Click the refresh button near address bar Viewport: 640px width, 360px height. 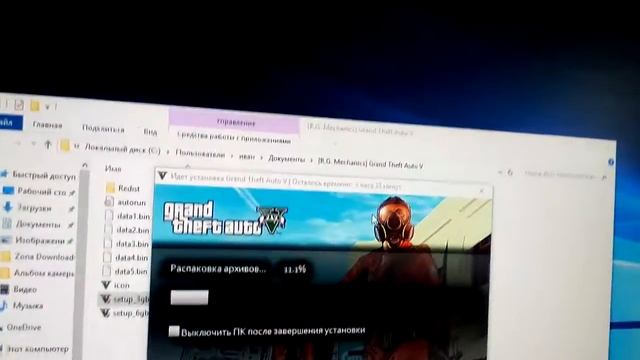[510, 173]
